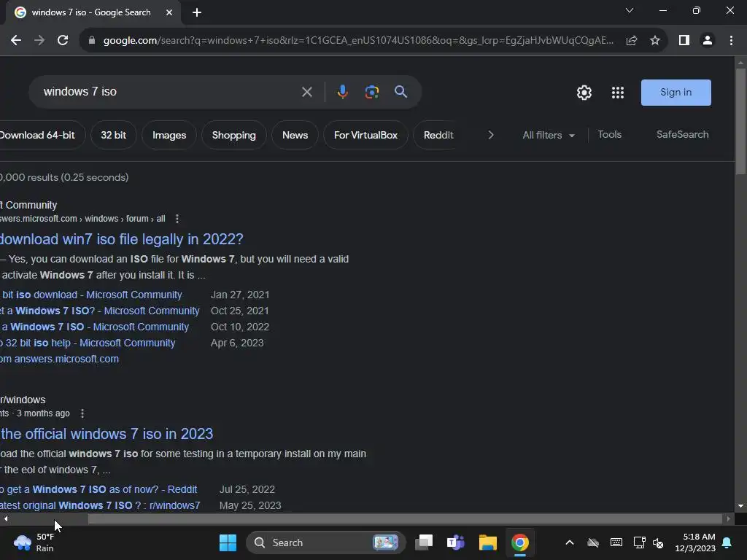Open '32 bit iso help' link
The height and width of the screenshot is (560, 747).
88,343
